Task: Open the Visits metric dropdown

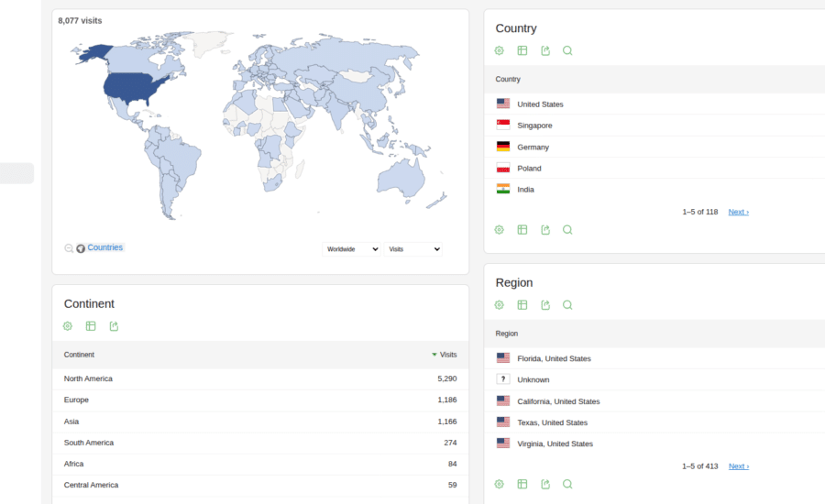Action: [x=413, y=249]
